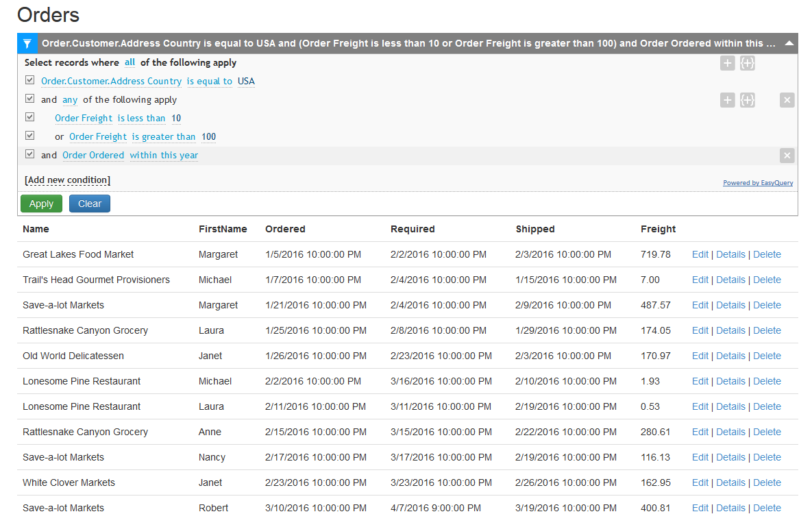Click the {+} icon to add a root group
Viewport: 812px width, 514px height.
click(747, 63)
